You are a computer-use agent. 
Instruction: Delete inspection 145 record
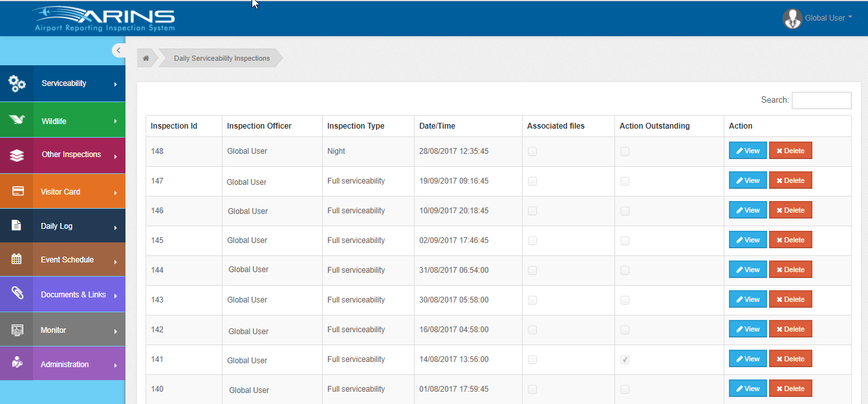(x=790, y=240)
